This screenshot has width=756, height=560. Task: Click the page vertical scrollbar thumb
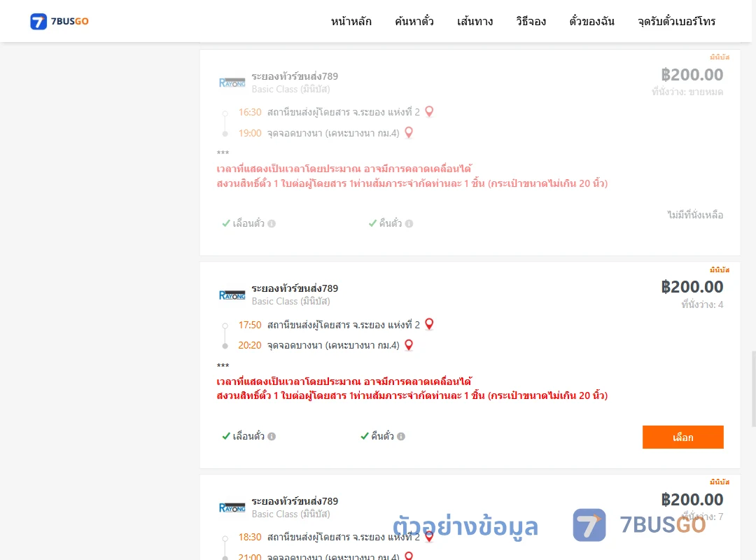(754, 388)
